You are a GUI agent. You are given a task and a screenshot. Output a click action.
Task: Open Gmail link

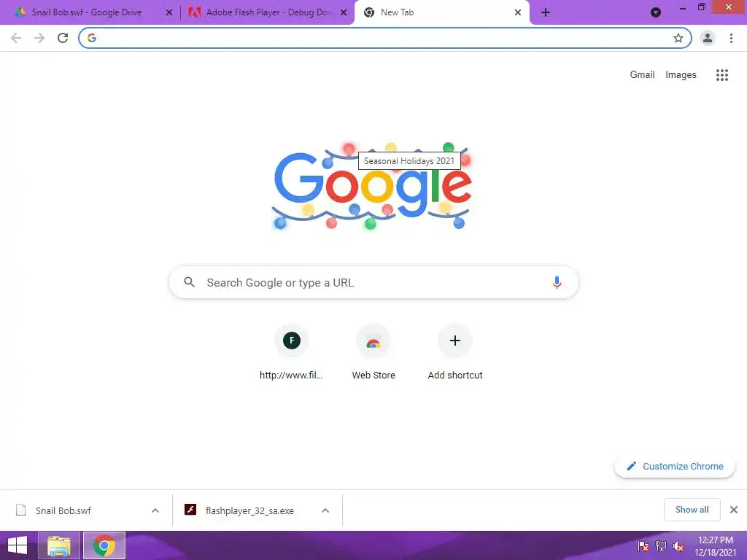pyautogui.click(x=642, y=75)
